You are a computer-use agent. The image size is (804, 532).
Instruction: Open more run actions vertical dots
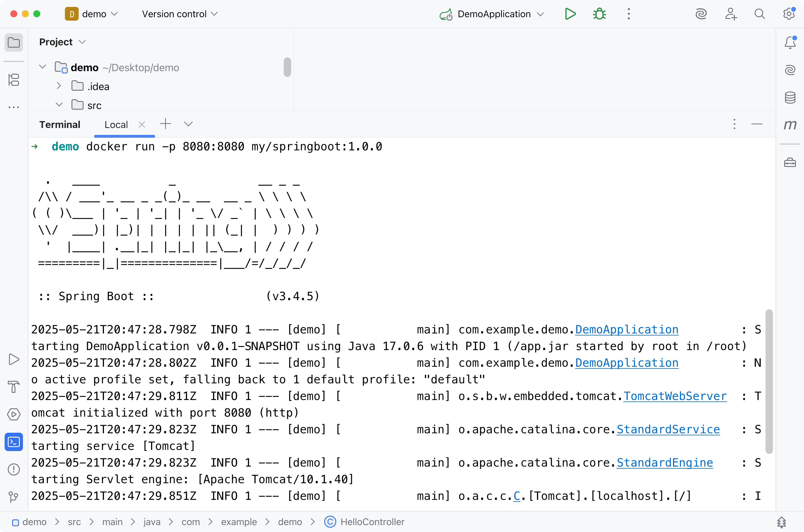(x=629, y=14)
